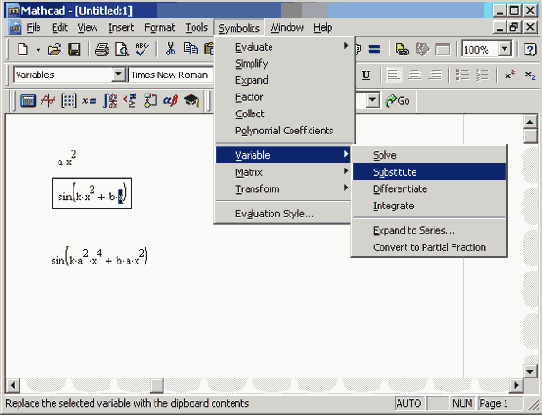
Task: Open the Edit menu
Action: pos(59,27)
